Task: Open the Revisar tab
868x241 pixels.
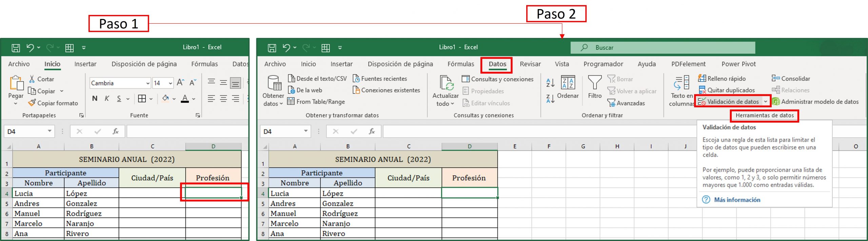Action: tap(530, 64)
